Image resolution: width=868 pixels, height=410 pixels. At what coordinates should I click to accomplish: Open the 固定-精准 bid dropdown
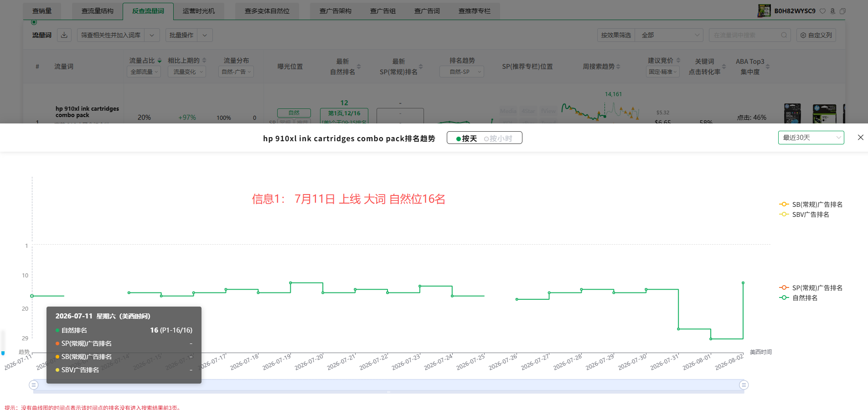663,72
